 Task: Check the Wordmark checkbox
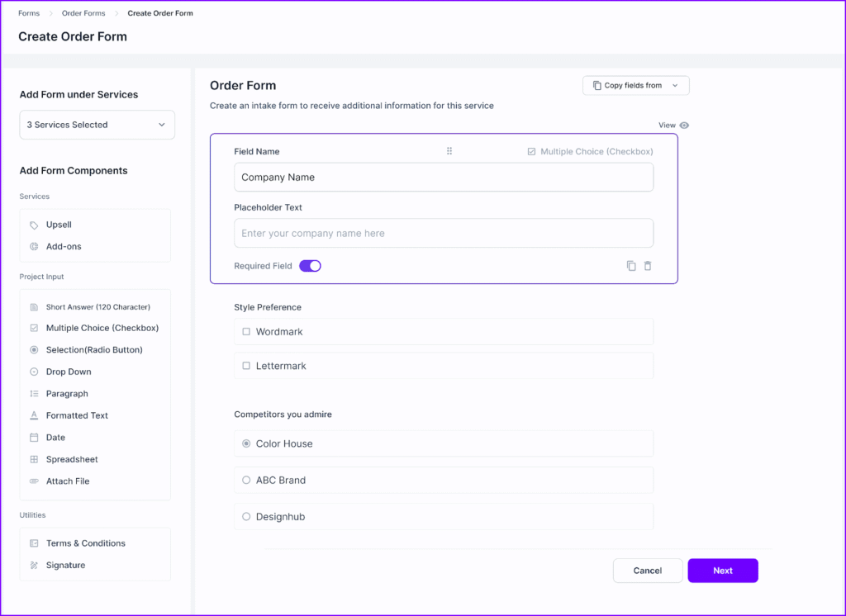coord(245,329)
